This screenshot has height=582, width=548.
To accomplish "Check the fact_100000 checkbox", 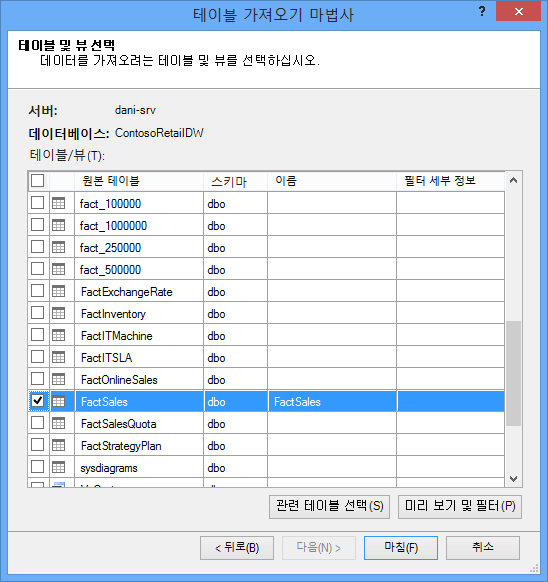I will pyautogui.click(x=37, y=203).
